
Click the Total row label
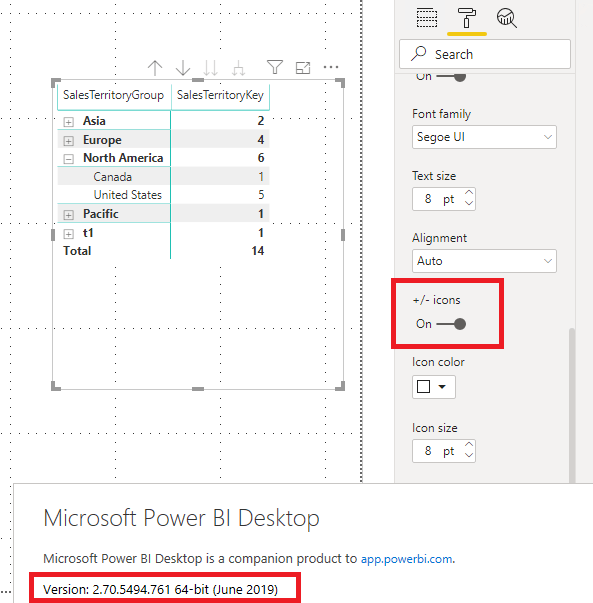[x=77, y=251]
